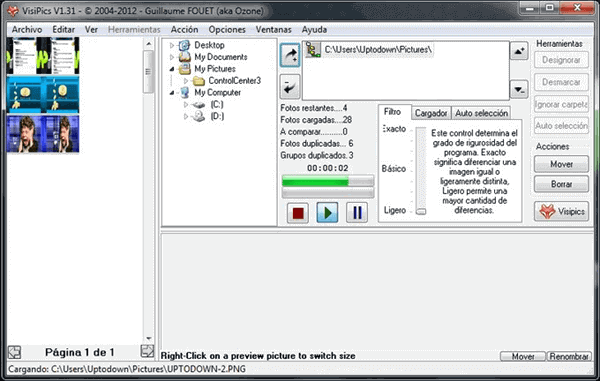
Task: Click the thumbnail list scrollbar thumb
Action: click(x=148, y=72)
